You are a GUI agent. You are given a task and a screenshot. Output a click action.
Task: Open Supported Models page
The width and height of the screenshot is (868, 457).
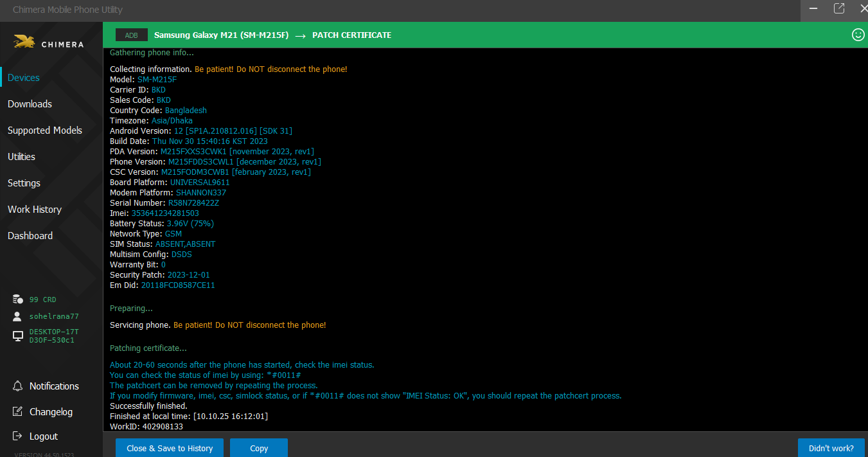(x=45, y=130)
